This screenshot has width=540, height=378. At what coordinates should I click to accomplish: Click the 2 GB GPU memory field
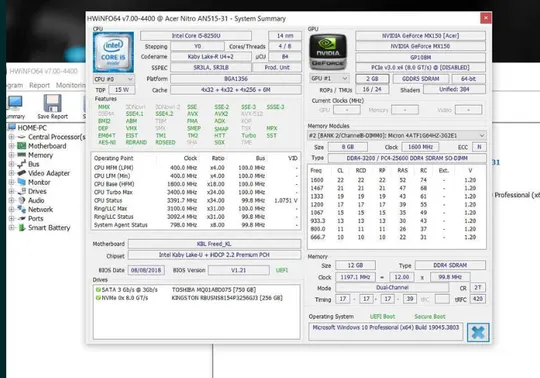coord(372,78)
